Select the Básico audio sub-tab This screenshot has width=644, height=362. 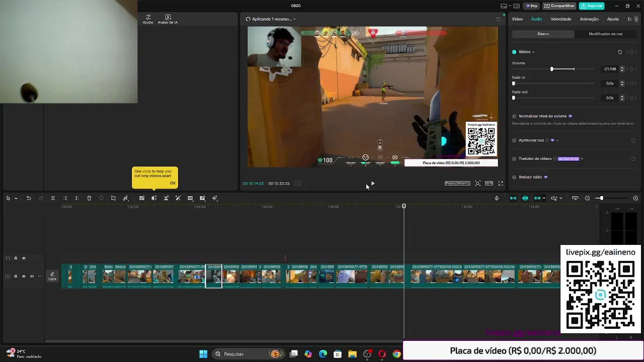(543, 34)
